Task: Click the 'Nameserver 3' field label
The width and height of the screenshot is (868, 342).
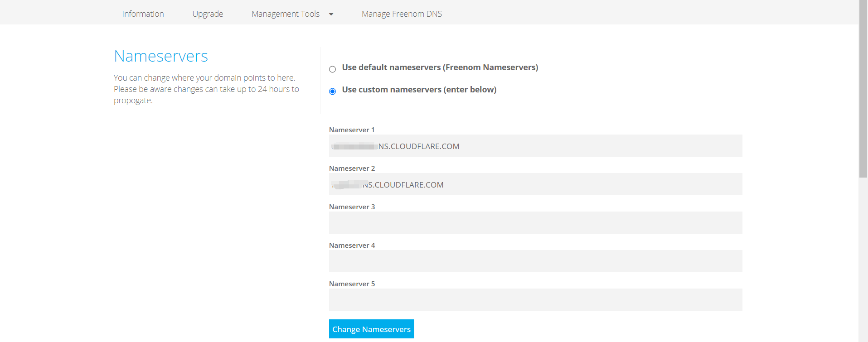Action: 352,207
